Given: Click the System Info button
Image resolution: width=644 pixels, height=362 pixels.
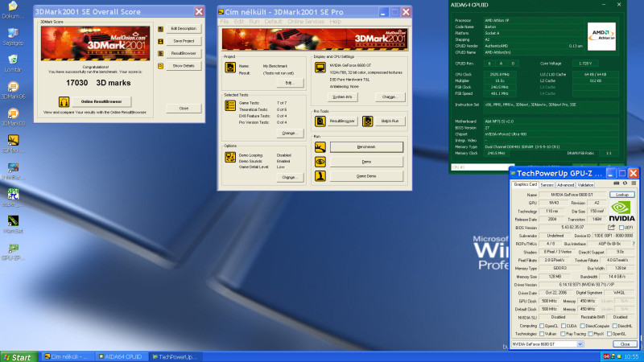Looking at the screenshot, I should (343, 97).
